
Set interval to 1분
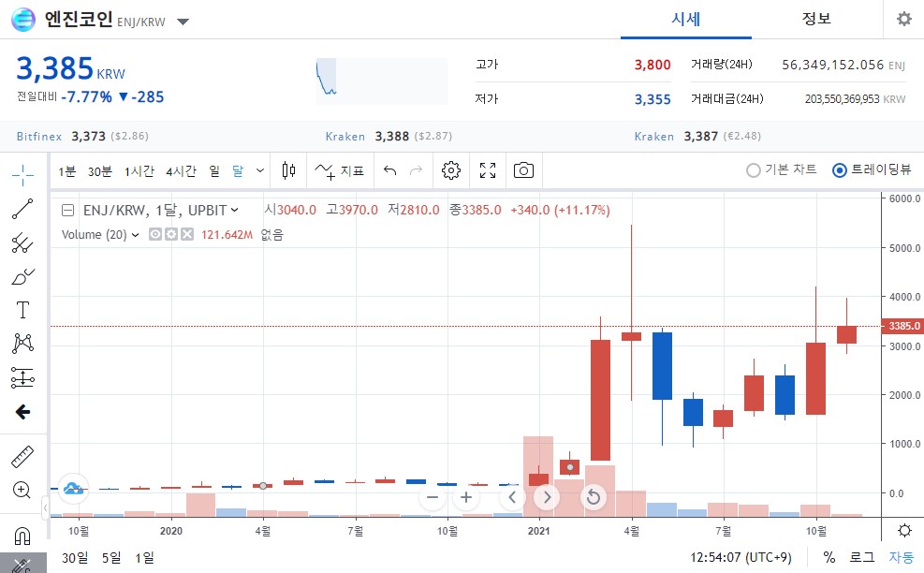pos(66,171)
